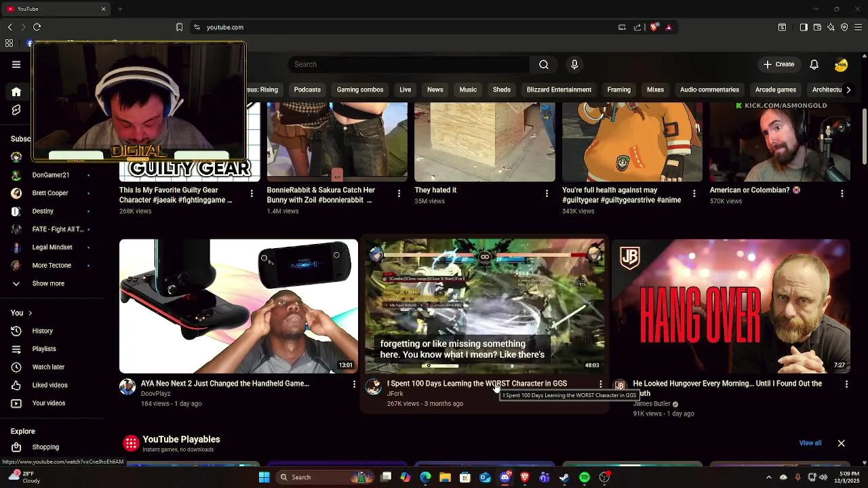Toggle the browser sidebar panel icon
Screen dimensions: 868x488
point(804,27)
